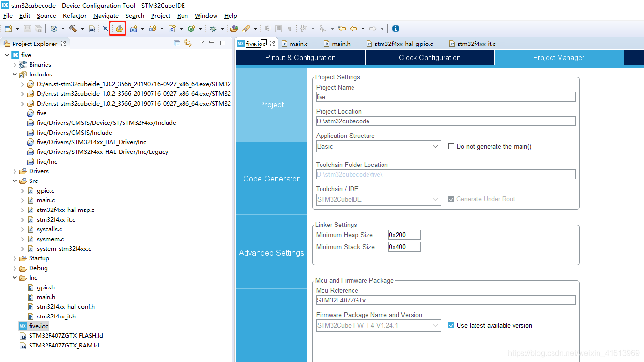Image resolution: width=644 pixels, height=362 pixels.
Task: Toggle the Skip All Breakpoints icon
Action: 106,29
